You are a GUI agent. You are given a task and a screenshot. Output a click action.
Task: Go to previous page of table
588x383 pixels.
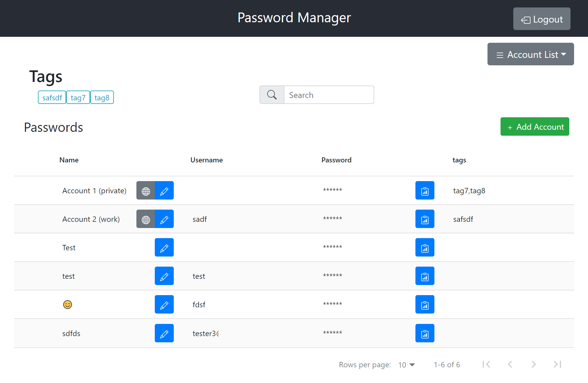(x=510, y=364)
